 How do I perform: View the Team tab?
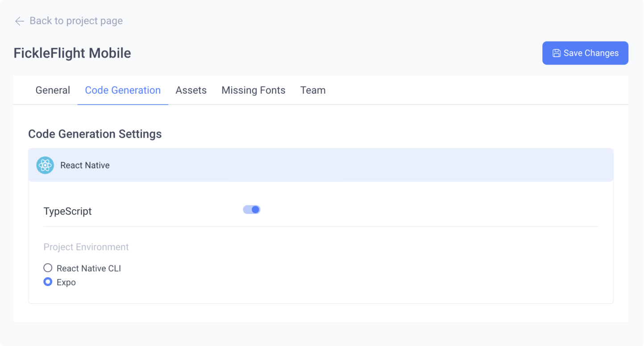(x=313, y=90)
